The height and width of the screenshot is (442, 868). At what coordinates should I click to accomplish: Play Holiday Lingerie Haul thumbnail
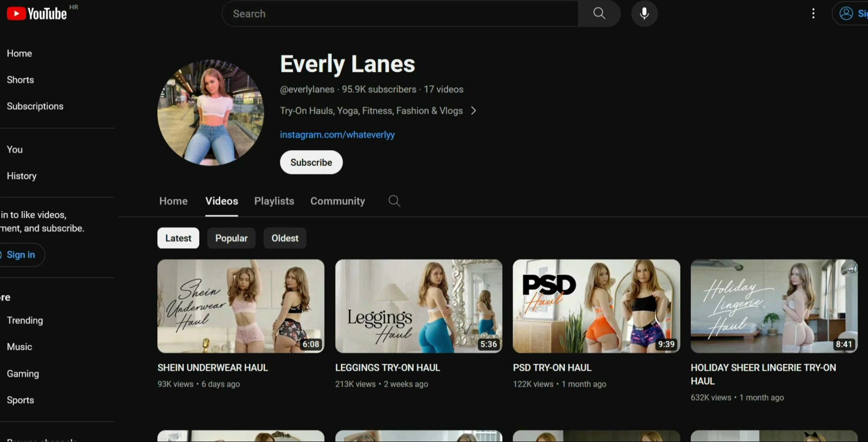[x=774, y=306]
